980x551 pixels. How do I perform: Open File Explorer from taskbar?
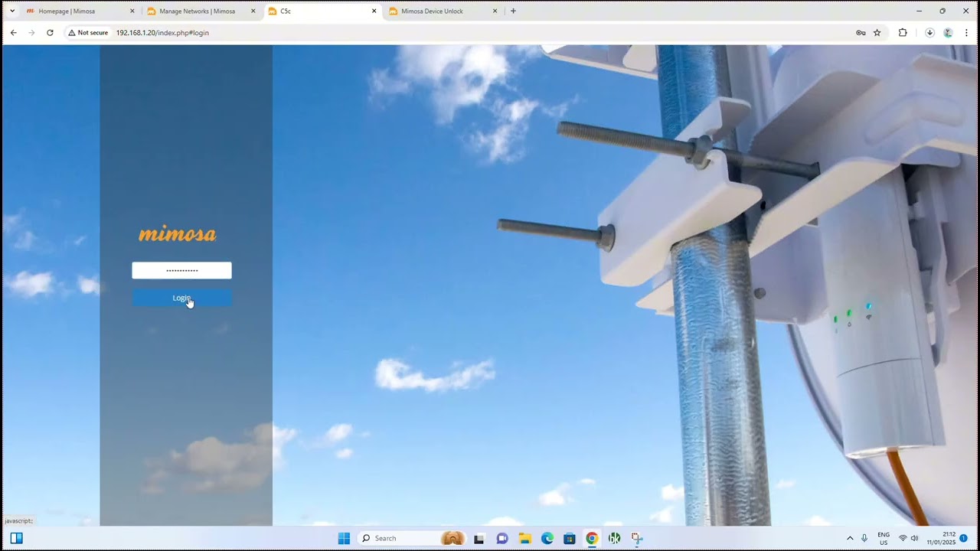tap(524, 538)
